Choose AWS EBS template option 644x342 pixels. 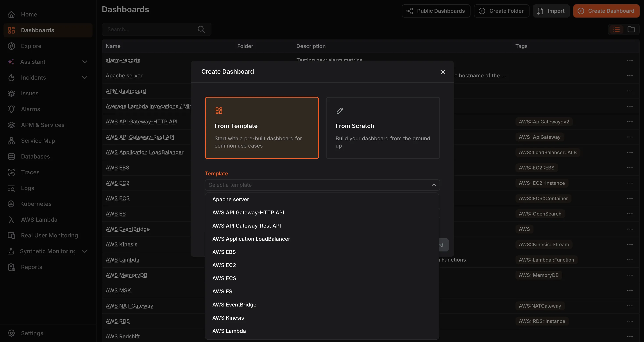[322, 252]
